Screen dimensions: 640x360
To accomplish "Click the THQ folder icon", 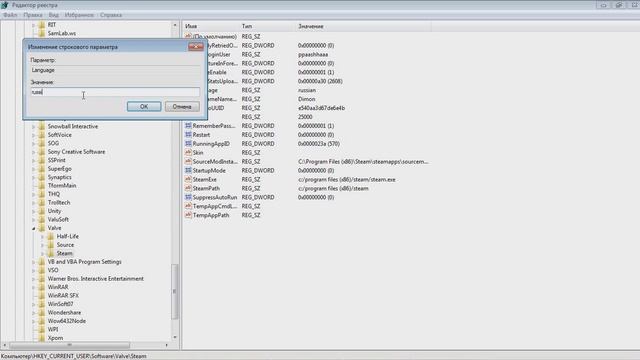I will (42, 194).
